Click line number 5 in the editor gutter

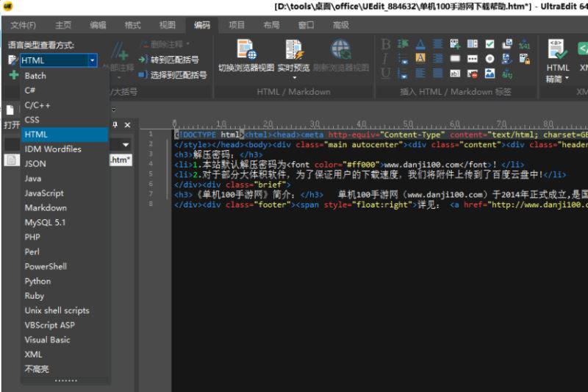point(151,174)
